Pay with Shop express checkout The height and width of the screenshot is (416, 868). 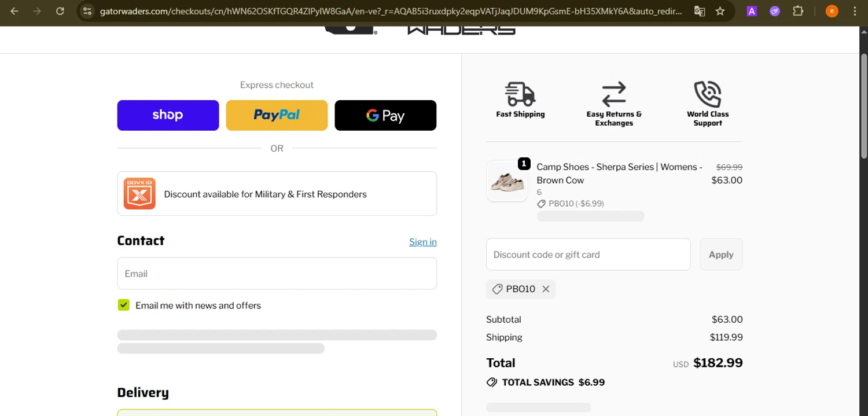(168, 115)
